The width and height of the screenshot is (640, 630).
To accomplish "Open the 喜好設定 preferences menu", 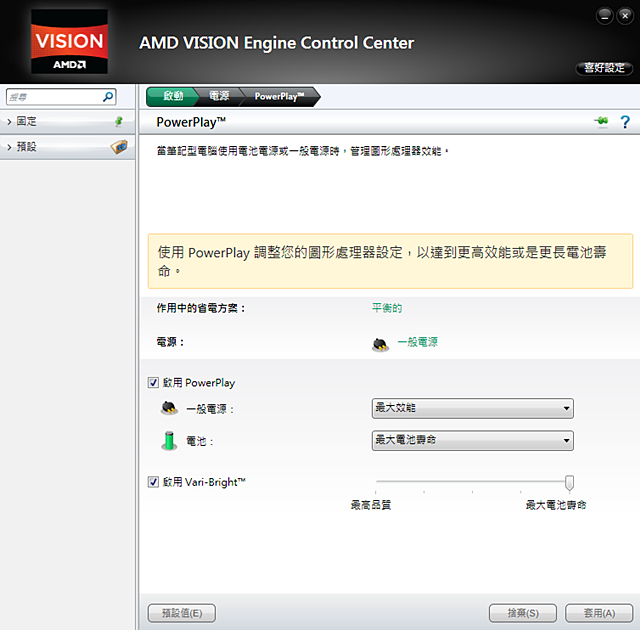I will coord(604,68).
